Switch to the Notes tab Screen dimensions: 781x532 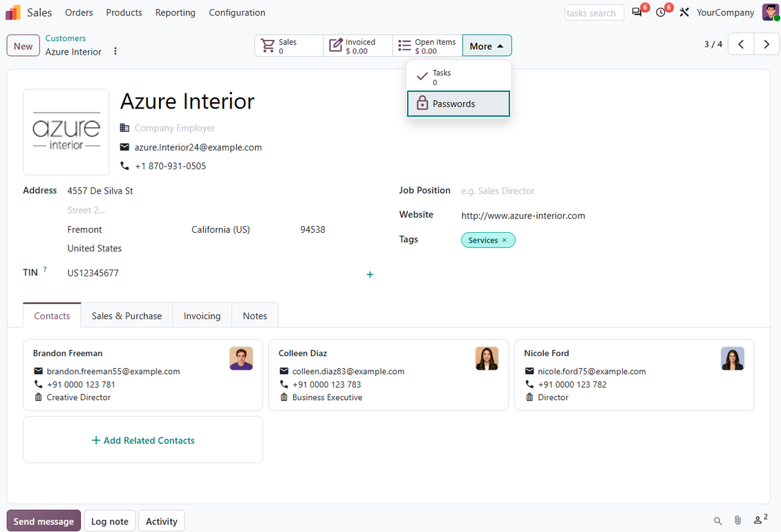pyautogui.click(x=255, y=316)
